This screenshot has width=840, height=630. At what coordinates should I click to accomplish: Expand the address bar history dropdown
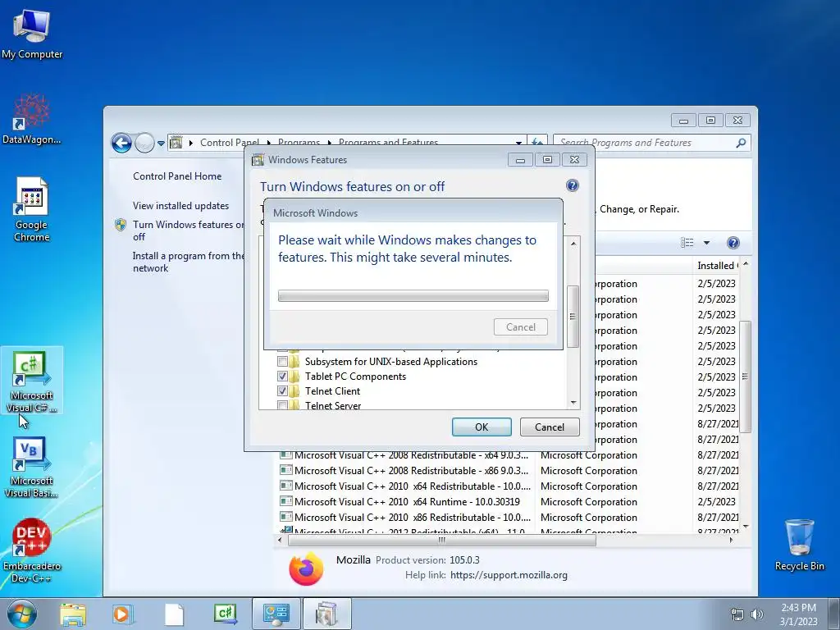coord(518,143)
